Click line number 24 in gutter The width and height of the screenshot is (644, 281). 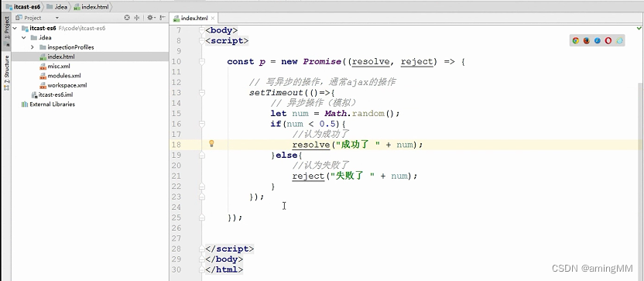pos(176,207)
